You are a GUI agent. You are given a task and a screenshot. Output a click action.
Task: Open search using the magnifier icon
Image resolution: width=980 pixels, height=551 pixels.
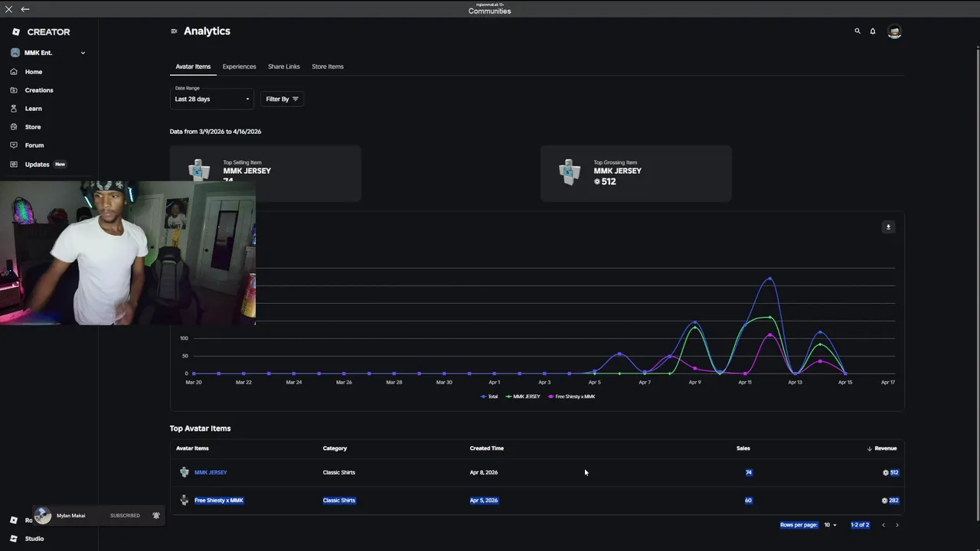[x=857, y=31]
